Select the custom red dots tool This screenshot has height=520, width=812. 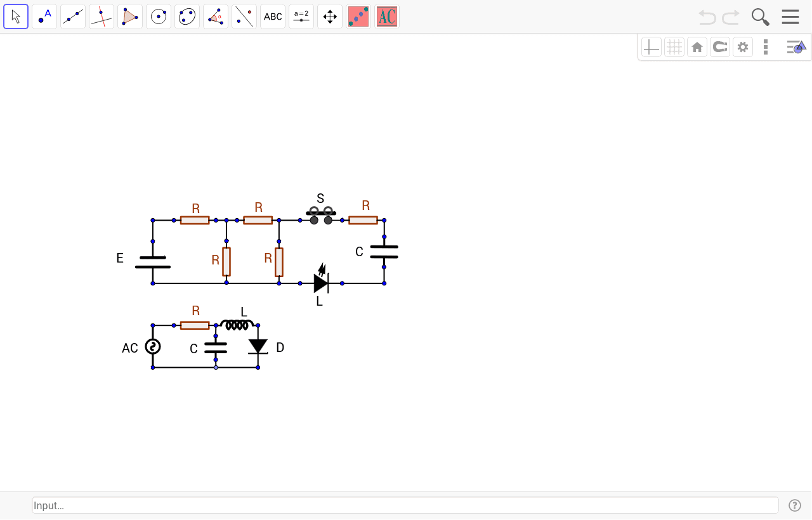coord(358,16)
